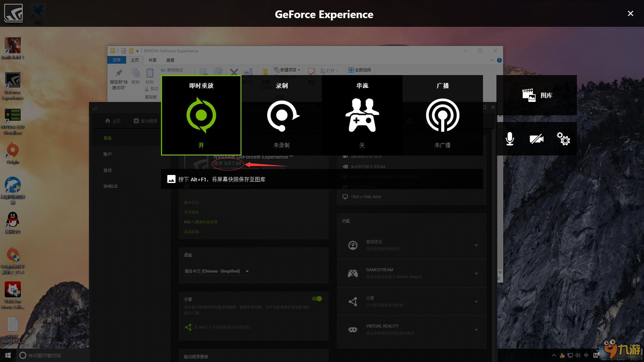Open VERY IMPORTANT text file icon
The image size is (644, 362).
coord(13,330)
